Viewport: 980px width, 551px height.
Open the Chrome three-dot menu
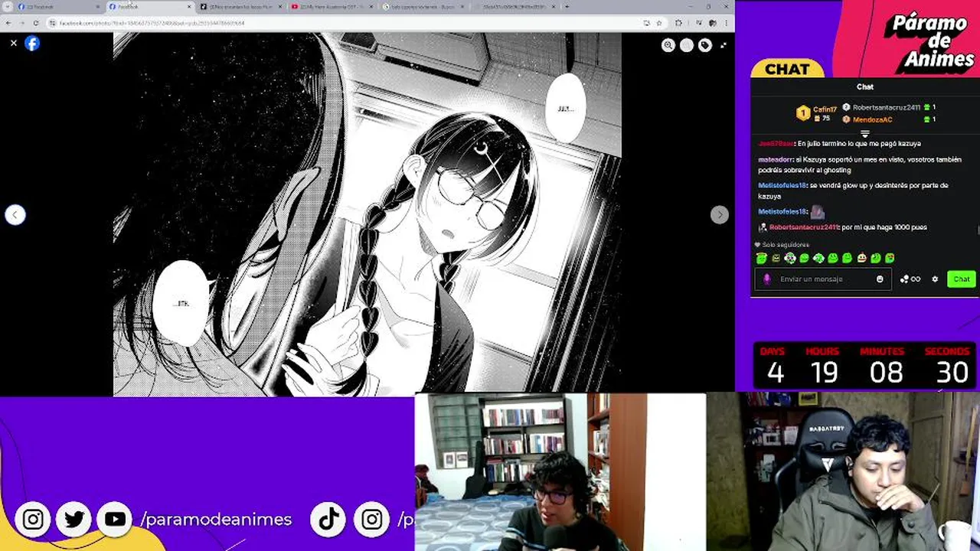tap(725, 23)
